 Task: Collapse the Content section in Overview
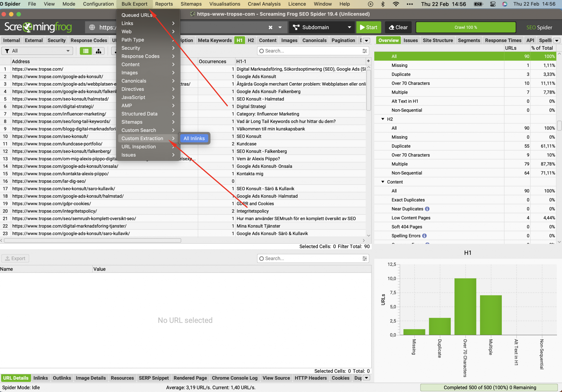(x=383, y=182)
